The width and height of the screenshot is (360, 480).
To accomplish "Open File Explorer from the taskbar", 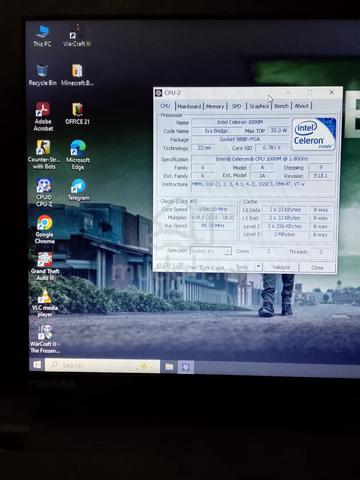I will pos(169,367).
